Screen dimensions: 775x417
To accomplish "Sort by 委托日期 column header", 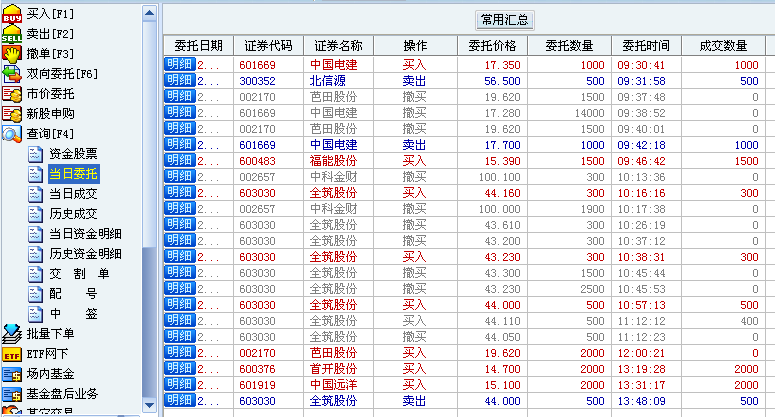I will tap(198, 46).
